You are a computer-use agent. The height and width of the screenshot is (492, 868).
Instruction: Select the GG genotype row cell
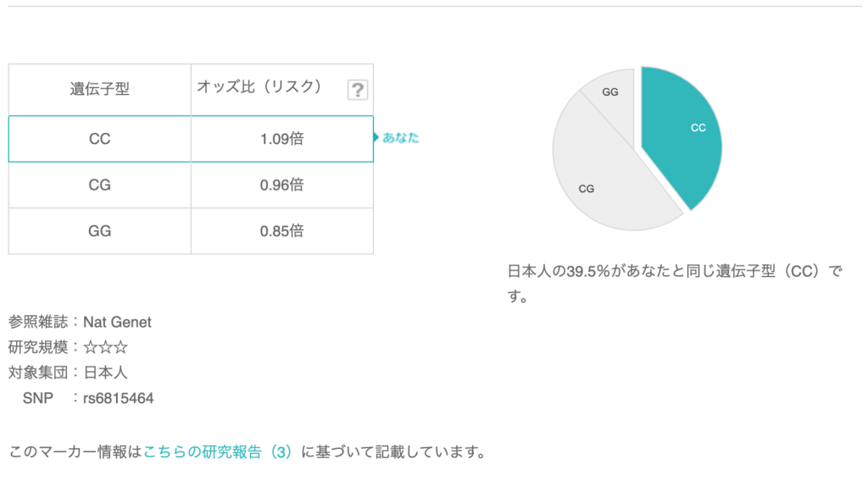click(100, 230)
